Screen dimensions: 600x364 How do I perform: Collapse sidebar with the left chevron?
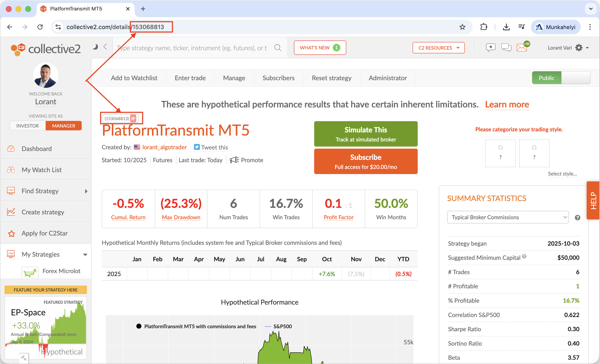coord(105,47)
